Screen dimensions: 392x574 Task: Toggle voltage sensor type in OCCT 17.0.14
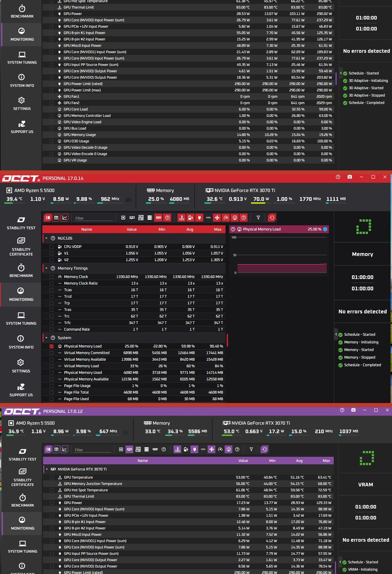click(x=190, y=218)
